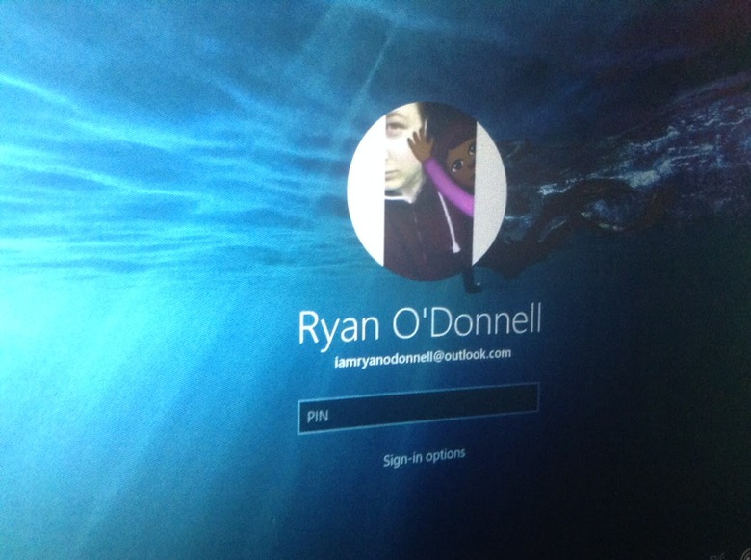
Task: Click the Ryan O'Donnell account name
Action: (419, 325)
